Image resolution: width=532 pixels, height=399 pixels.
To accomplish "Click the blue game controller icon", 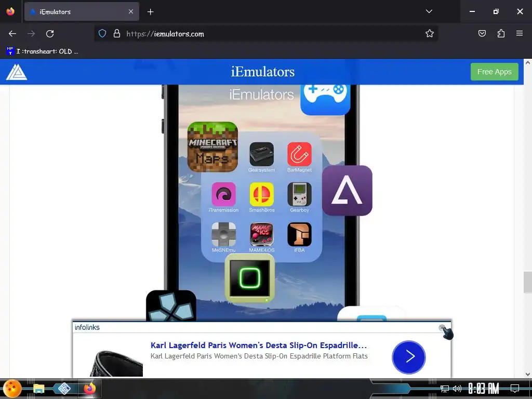I will point(325,99).
